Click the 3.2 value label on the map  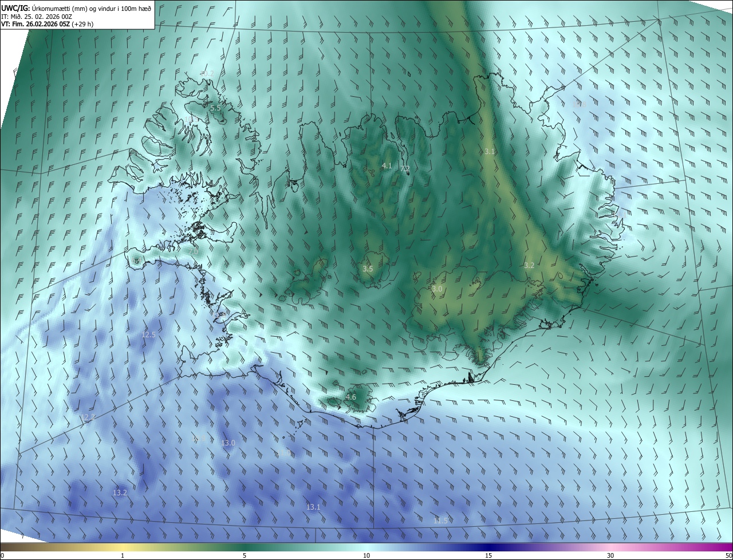click(x=529, y=265)
